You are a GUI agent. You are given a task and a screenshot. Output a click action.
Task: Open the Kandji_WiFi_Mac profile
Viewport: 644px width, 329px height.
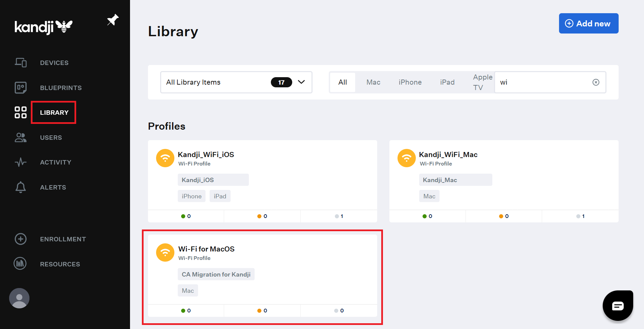pyautogui.click(x=448, y=155)
